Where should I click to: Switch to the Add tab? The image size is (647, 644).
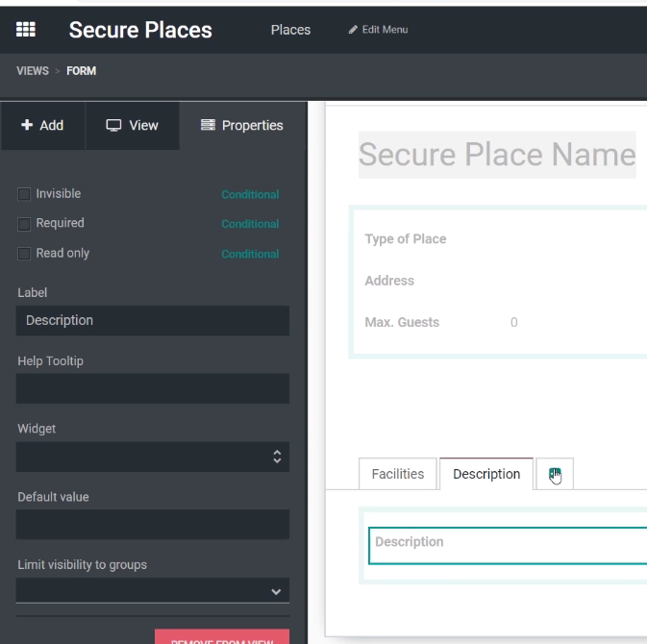[42, 125]
